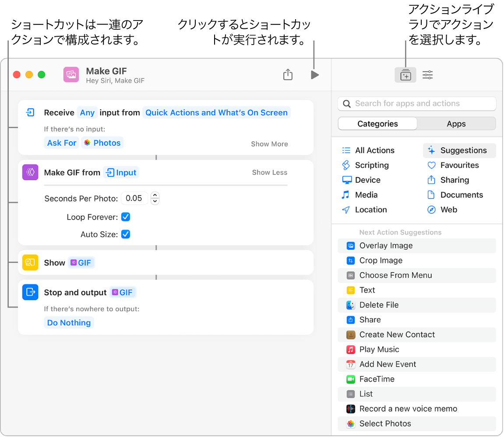Select the FaceTime action icon
This screenshot has height=437, width=504.
350,379
